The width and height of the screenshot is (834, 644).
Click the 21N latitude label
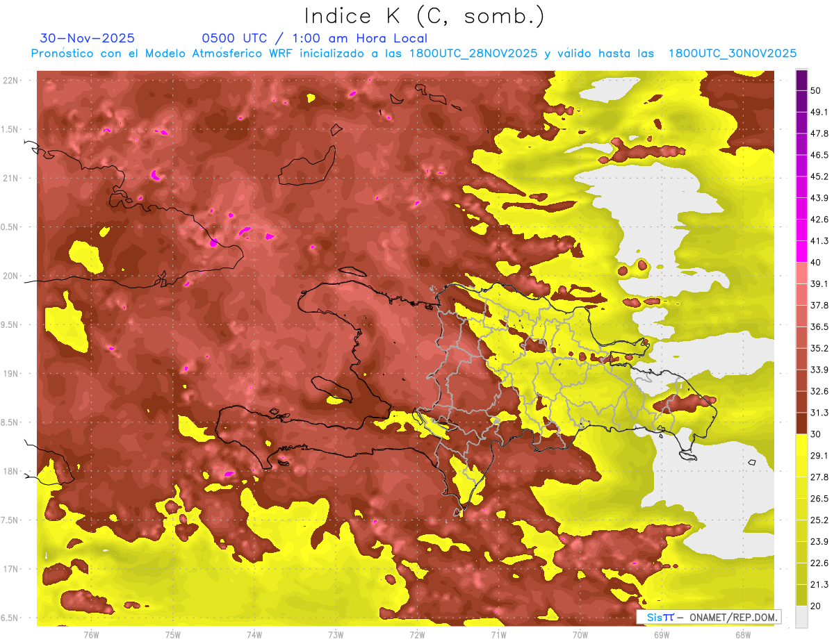coord(12,179)
